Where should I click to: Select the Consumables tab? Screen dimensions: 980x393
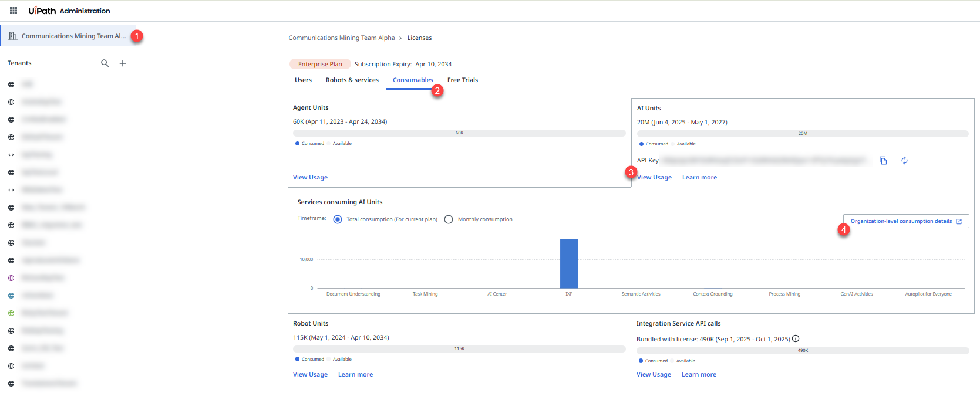(x=413, y=80)
